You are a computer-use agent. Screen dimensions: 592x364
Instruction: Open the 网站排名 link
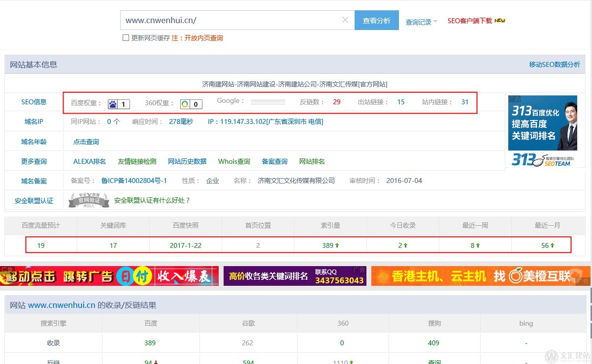(x=312, y=161)
